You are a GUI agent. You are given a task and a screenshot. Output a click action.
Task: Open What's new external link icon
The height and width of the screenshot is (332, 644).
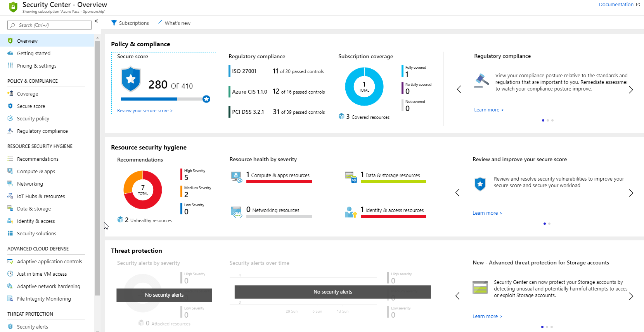pyautogui.click(x=159, y=23)
